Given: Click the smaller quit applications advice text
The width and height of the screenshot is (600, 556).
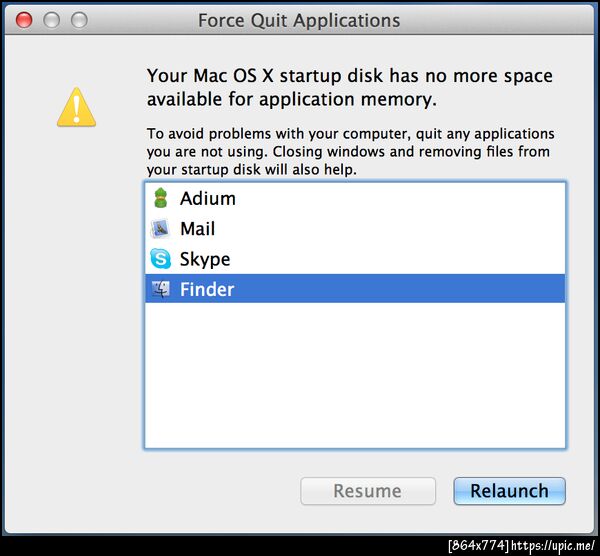Looking at the screenshot, I should [x=350, y=152].
